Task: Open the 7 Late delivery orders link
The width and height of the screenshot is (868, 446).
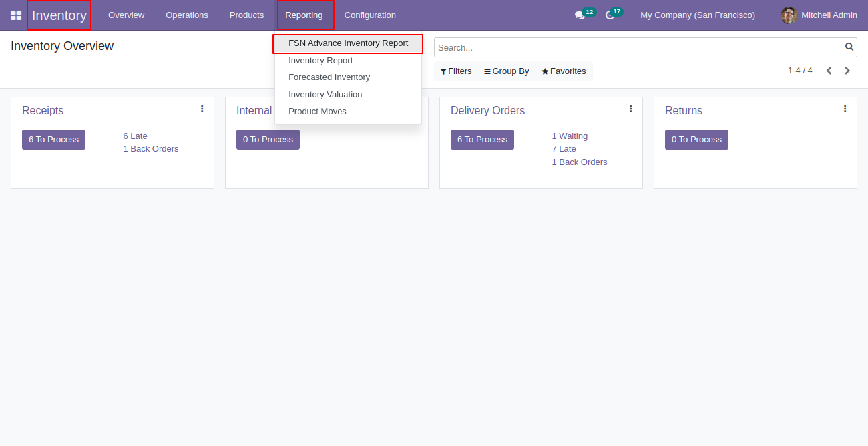Action: [564, 149]
